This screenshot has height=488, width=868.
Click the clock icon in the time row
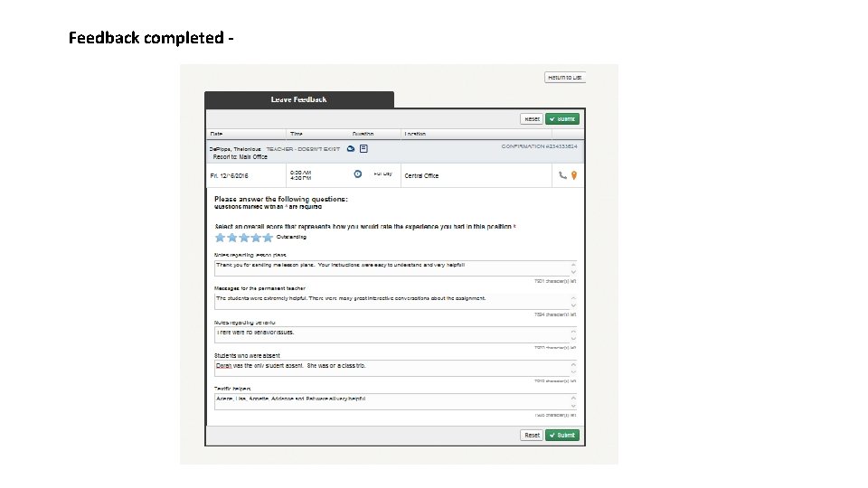point(358,174)
